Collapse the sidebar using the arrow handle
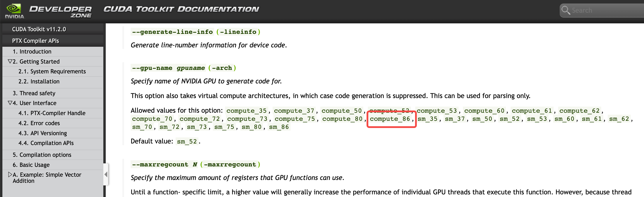644x197 pixels. click(106, 174)
